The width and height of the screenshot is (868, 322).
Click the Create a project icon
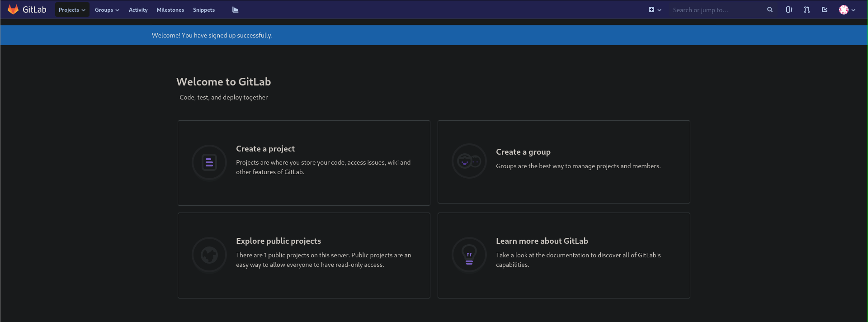pyautogui.click(x=209, y=162)
